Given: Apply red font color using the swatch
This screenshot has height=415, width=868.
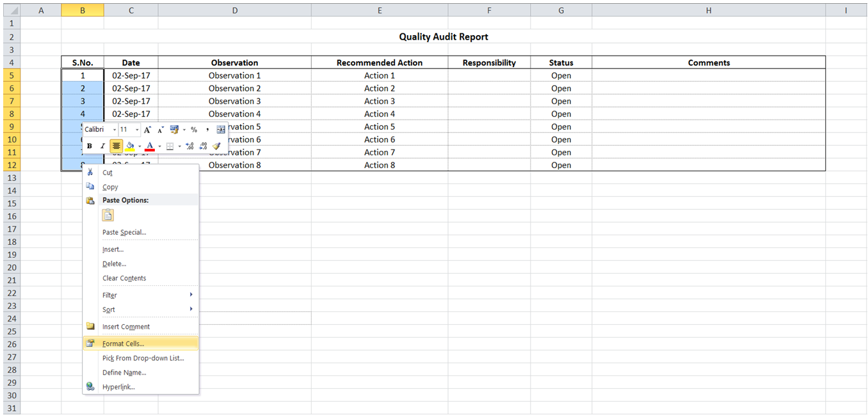Looking at the screenshot, I should (x=149, y=146).
